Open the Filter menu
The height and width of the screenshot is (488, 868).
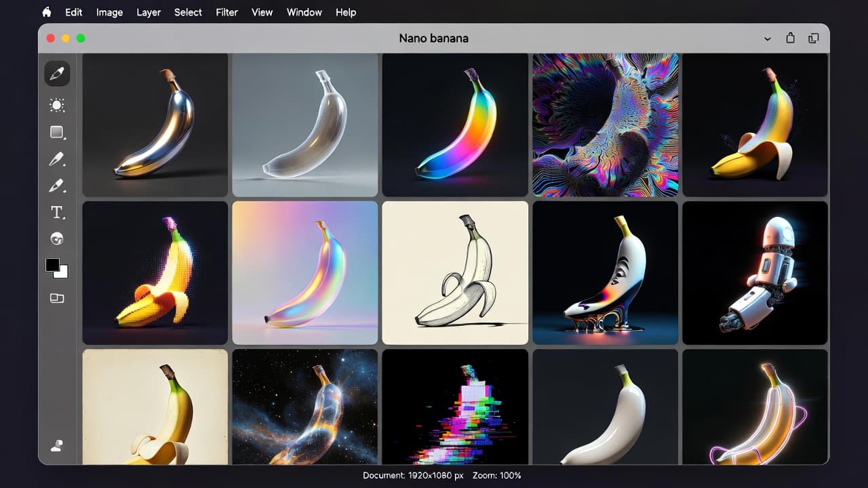(x=226, y=12)
